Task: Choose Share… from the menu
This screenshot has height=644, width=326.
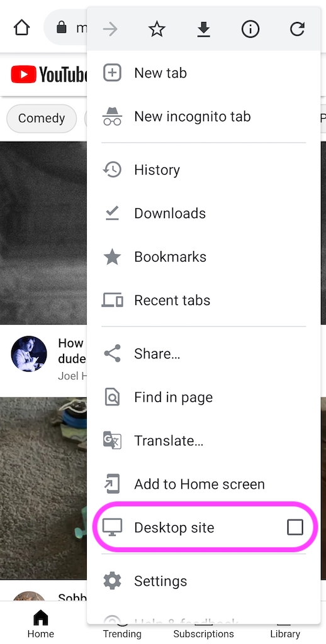Action: click(x=203, y=353)
